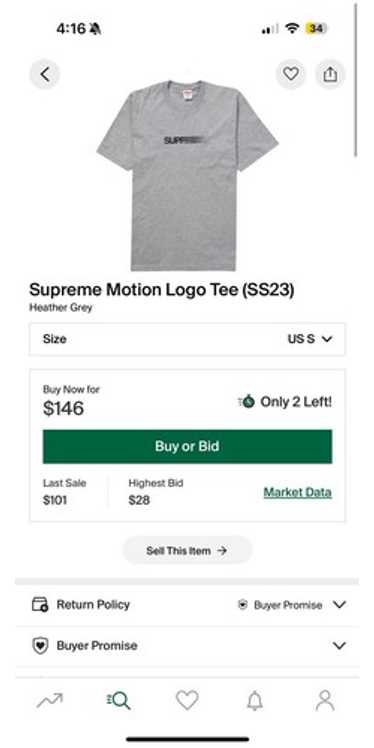Tap the Sell This Item button
Screen dimensions: 374x748
click(x=187, y=551)
